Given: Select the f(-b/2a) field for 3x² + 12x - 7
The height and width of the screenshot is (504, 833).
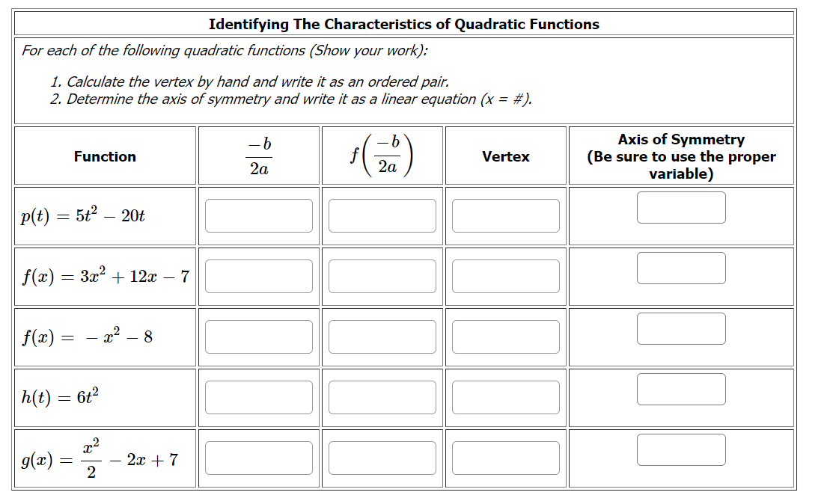Looking at the screenshot, I should 382,276.
